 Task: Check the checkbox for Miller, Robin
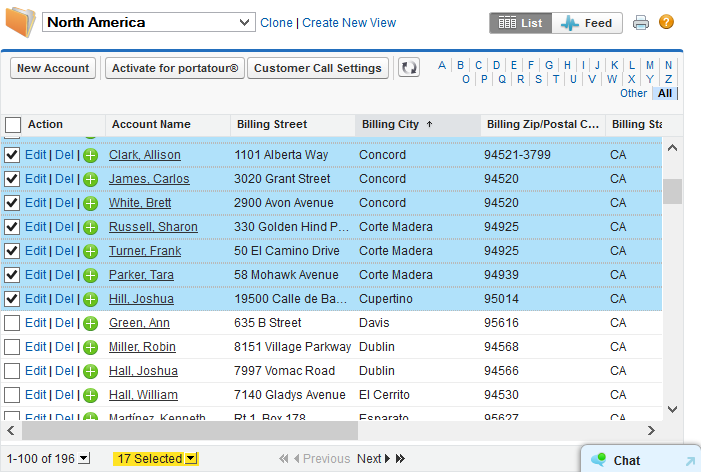click(x=12, y=347)
